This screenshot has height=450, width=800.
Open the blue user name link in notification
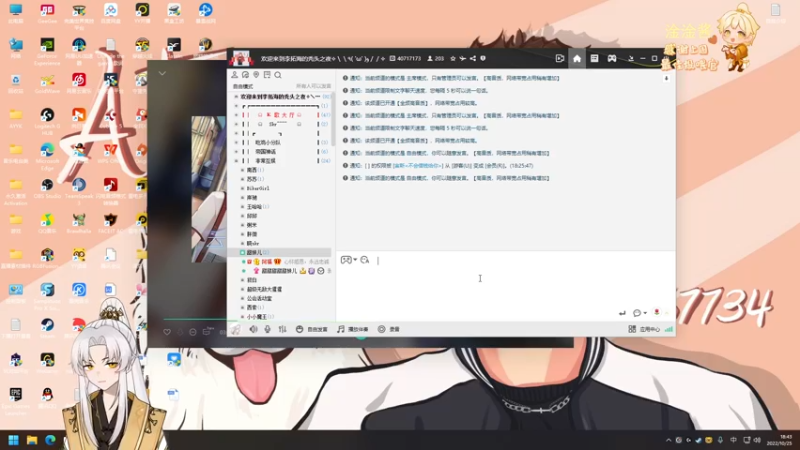point(417,166)
